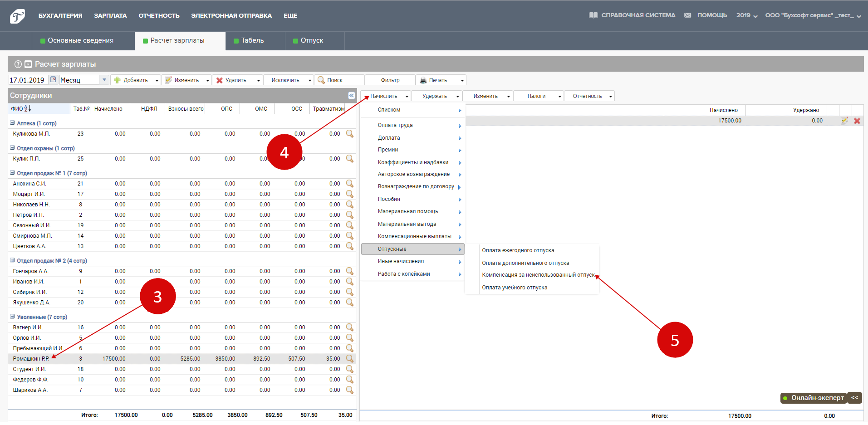Select employee row Ромашкин Р.Р.
Image resolution: width=868 pixels, height=425 pixels.
[182, 358]
